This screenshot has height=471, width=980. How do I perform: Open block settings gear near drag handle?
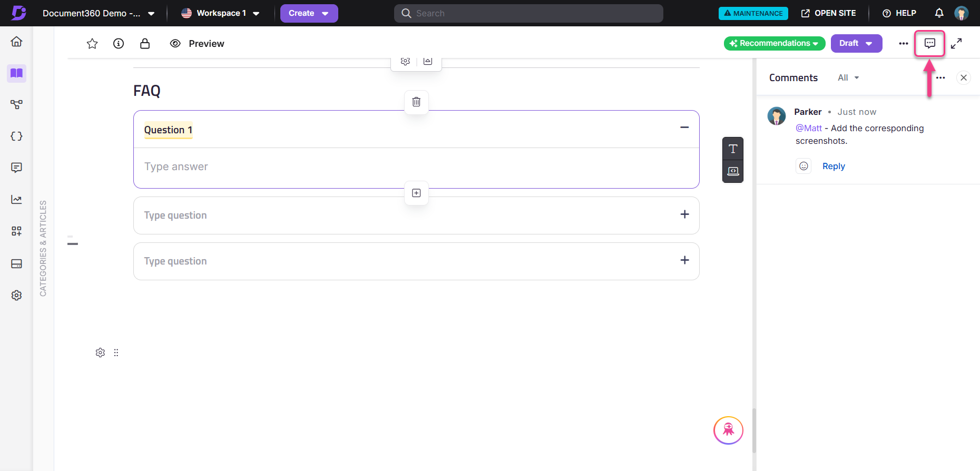pyautogui.click(x=100, y=352)
